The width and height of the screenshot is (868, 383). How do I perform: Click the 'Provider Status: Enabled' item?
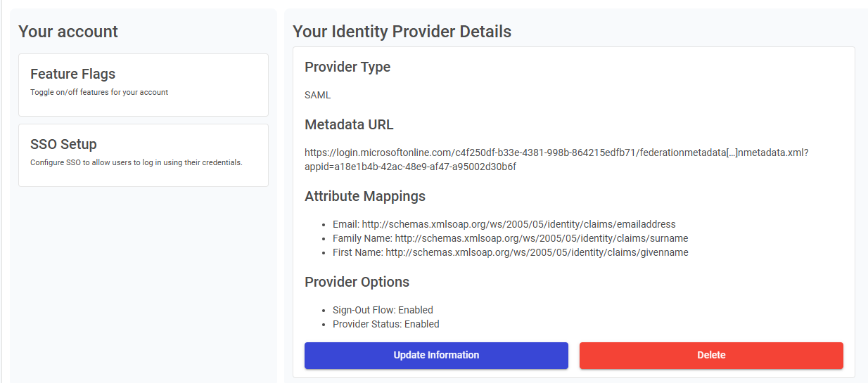coord(385,324)
